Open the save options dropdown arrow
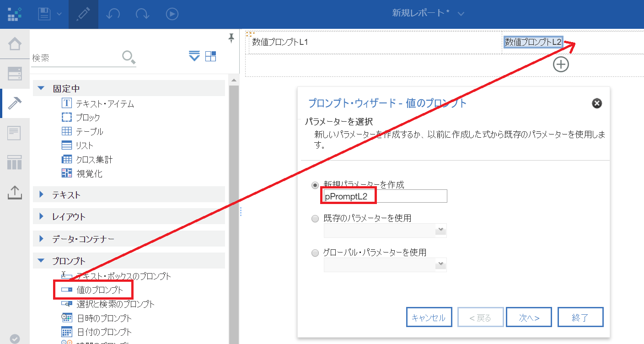This screenshot has height=344, width=644. pyautogui.click(x=59, y=14)
